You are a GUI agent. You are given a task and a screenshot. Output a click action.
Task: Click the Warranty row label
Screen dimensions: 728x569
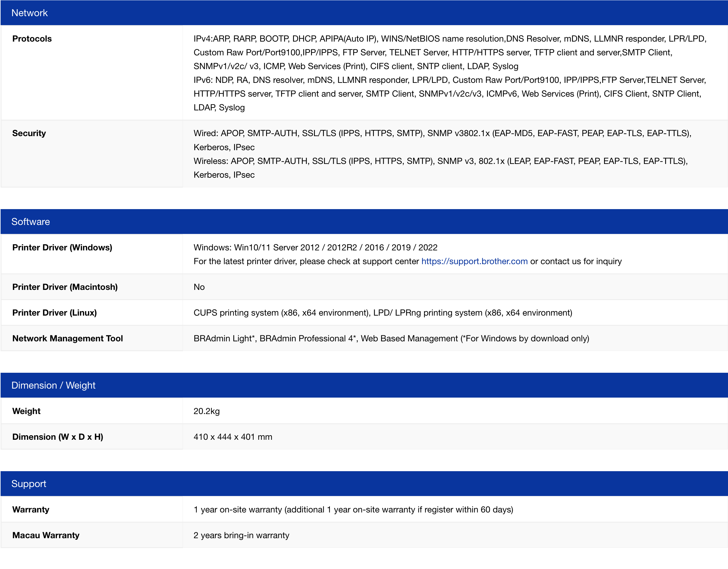31,510
